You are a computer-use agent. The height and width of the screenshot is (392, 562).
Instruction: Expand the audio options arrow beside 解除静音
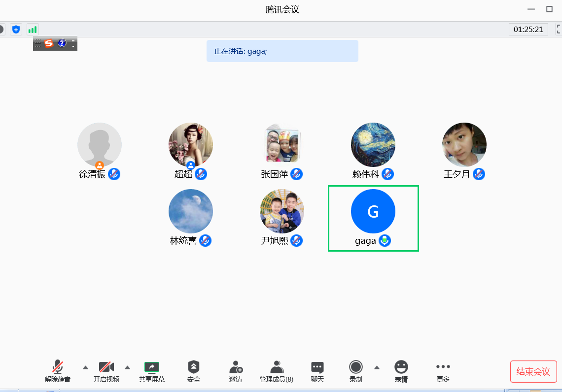click(x=85, y=367)
